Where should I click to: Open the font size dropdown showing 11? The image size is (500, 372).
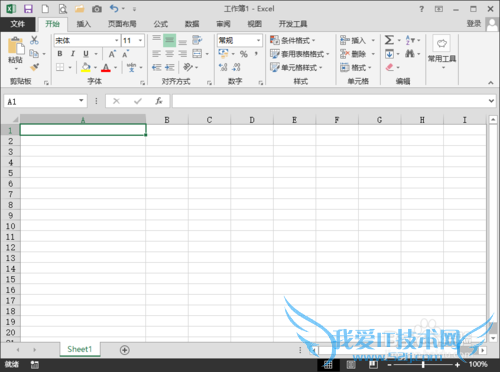tap(141, 40)
